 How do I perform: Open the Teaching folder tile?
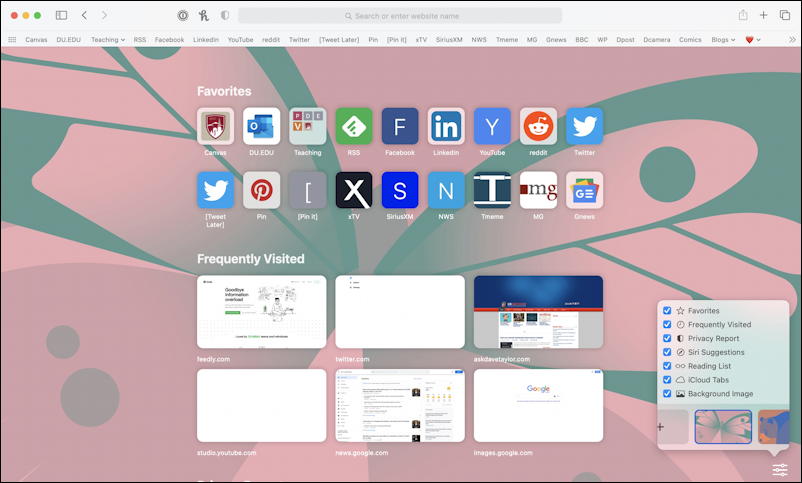(307, 126)
